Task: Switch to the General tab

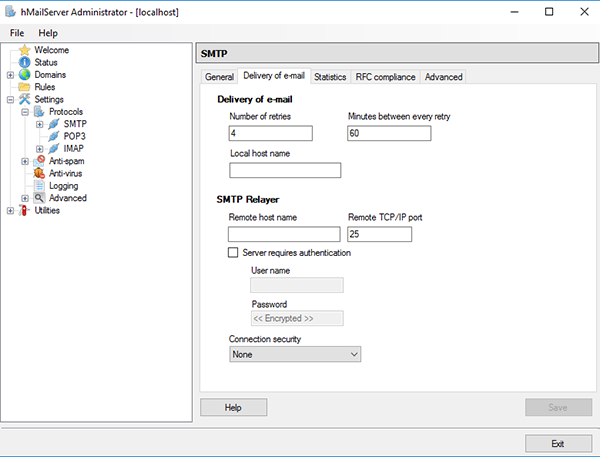Action: 219,77
